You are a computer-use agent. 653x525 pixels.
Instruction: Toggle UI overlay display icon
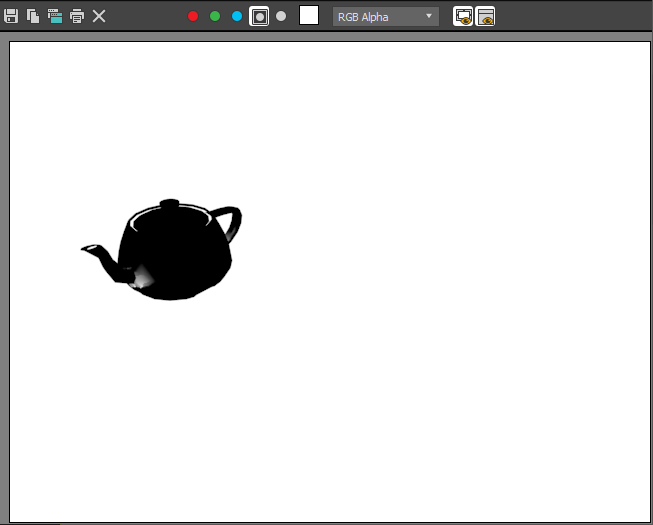pyautogui.click(x=463, y=16)
